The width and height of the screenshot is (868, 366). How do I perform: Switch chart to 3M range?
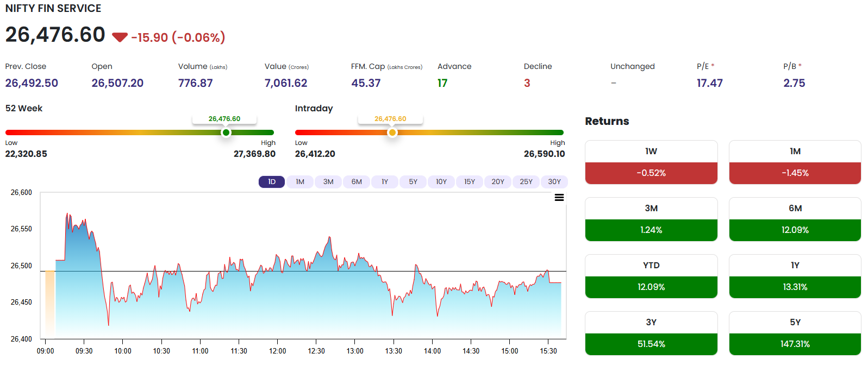coord(328,182)
